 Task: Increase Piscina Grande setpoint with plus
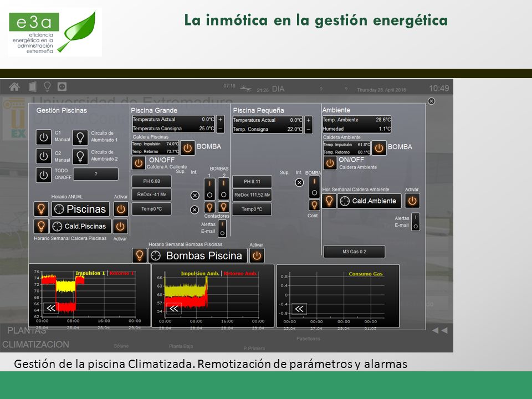click(x=220, y=120)
